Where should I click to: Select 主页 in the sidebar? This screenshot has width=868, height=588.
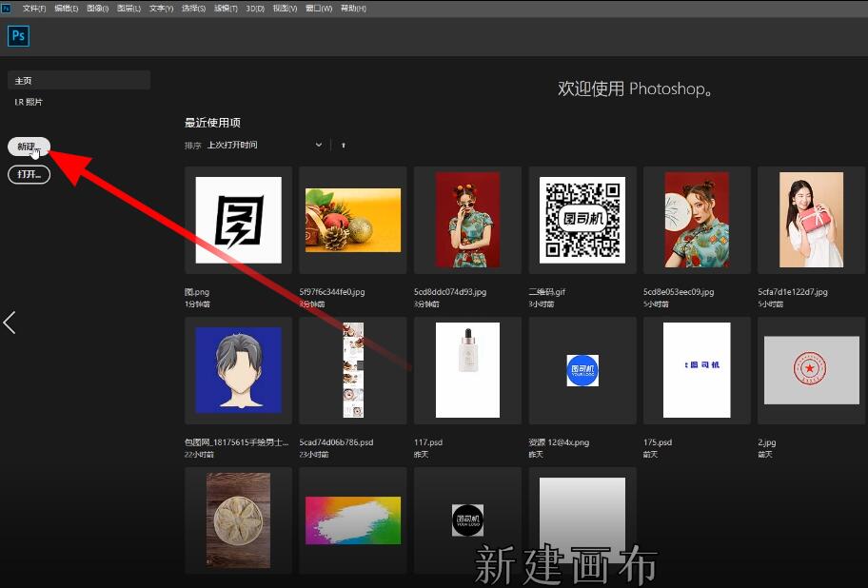click(x=79, y=80)
